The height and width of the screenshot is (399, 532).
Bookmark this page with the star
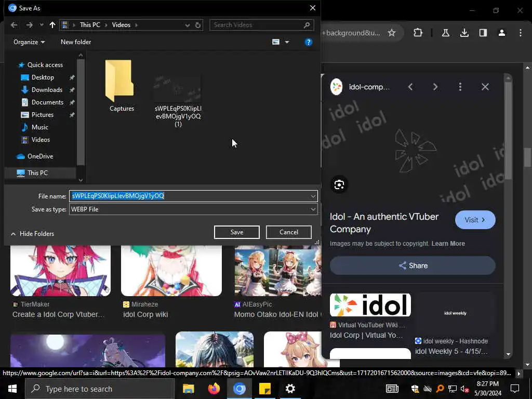(x=392, y=33)
